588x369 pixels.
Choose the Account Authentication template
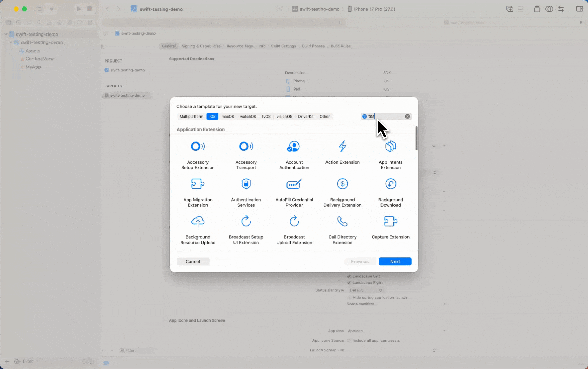pos(294,155)
